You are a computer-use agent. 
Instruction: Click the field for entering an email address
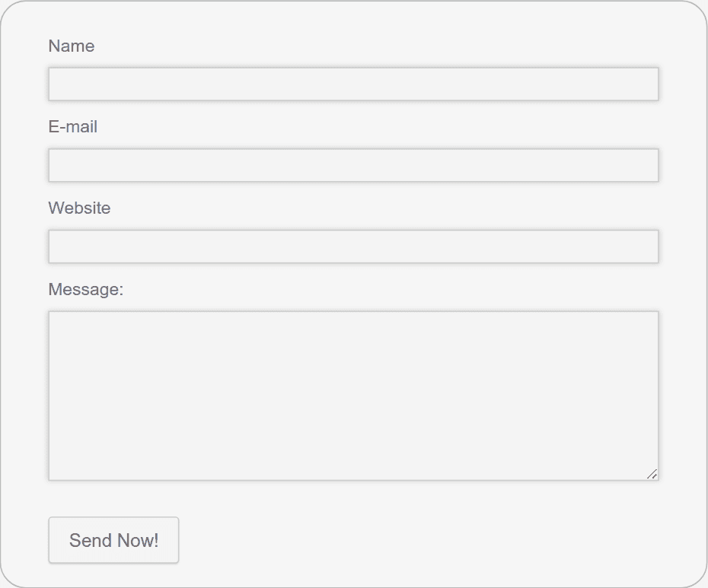coord(353,165)
